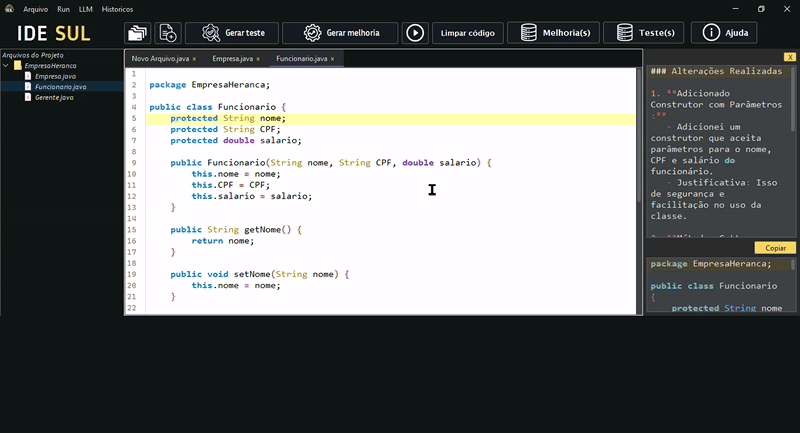Open Funcionario.java in the project tree

coord(60,87)
